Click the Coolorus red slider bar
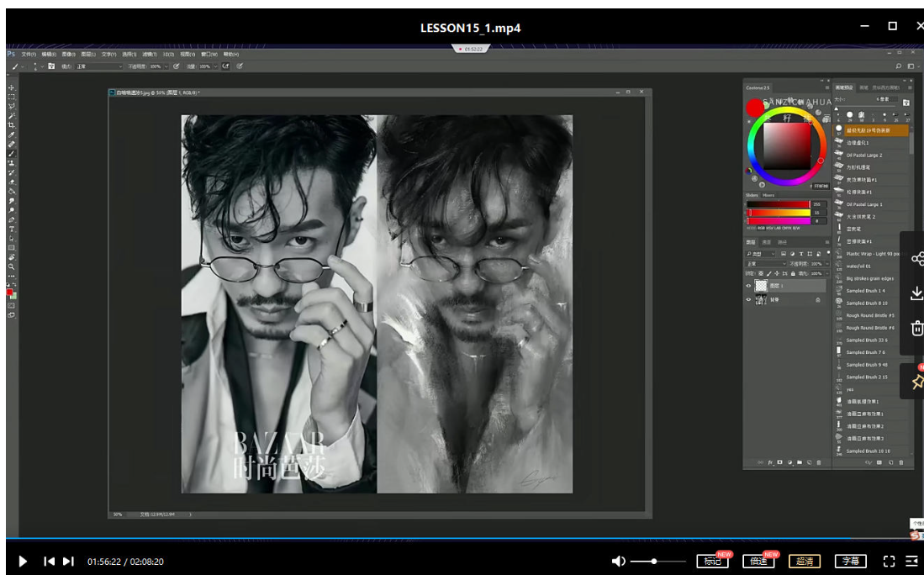 (x=779, y=204)
